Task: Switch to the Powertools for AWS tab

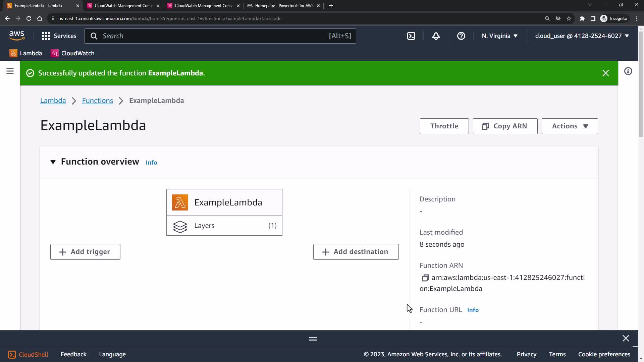Action: pos(283,6)
